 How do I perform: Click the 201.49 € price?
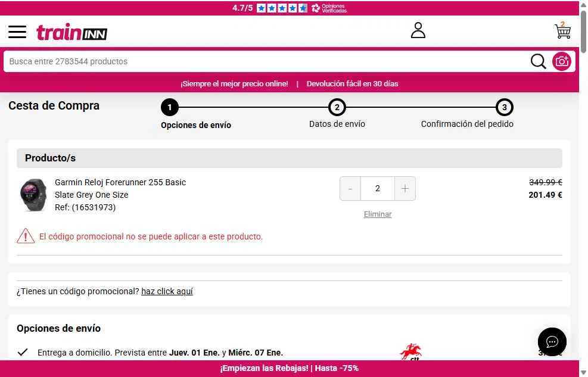tap(545, 195)
